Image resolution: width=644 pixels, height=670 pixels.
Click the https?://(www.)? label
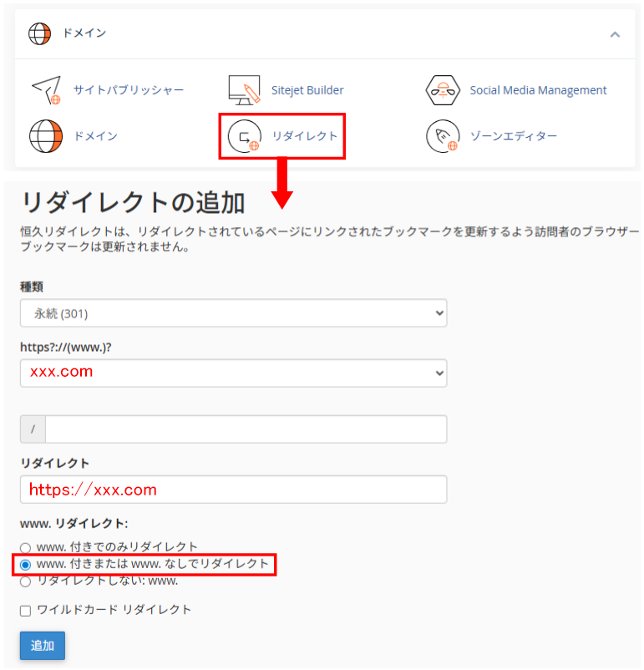pyautogui.click(x=66, y=347)
